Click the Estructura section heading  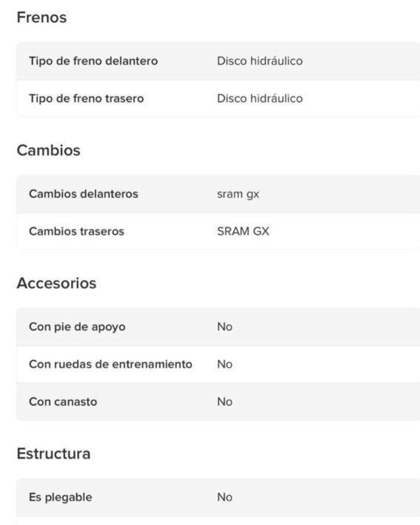point(54,454)
